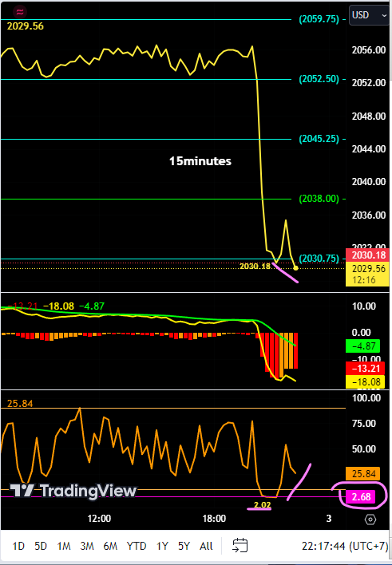Select the All time range
The image size is (392, 565).
pos(206,547)
